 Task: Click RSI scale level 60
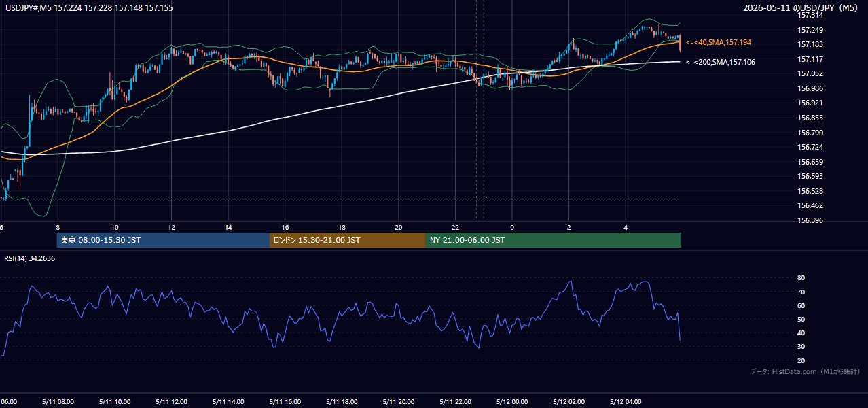tap(801, 305)
